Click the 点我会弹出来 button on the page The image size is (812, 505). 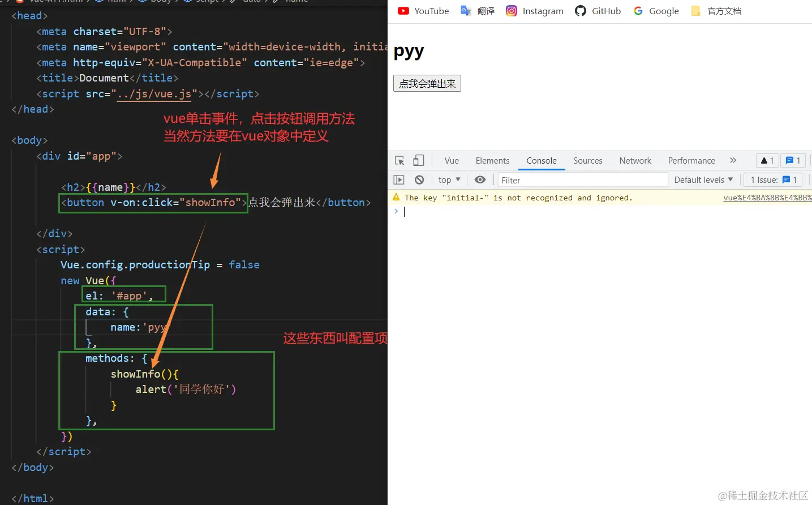(427, 83)
